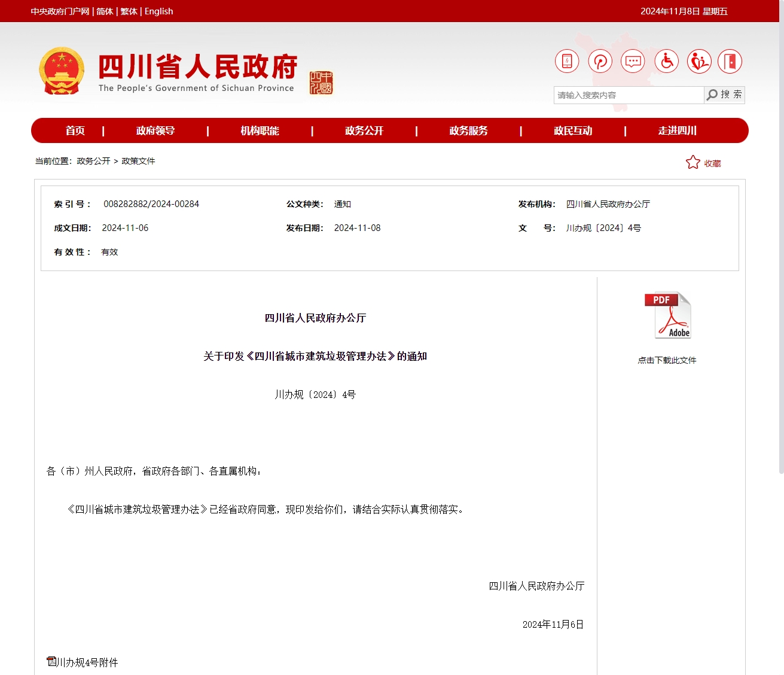Click 政策文件 in the breadcrumb
Image resolution: width=784 pixels, height=675 pixels.
pyautogui.click(x=138, y=161)
